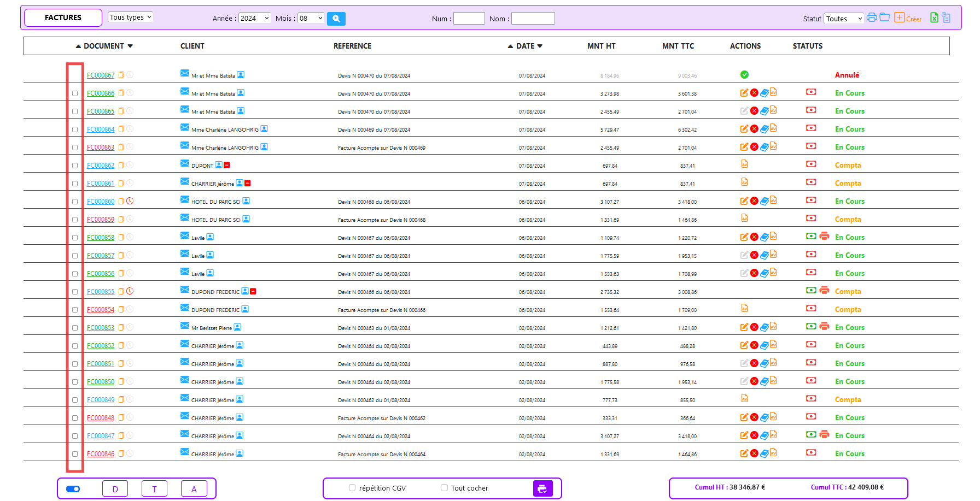Open invoice link FC000856

tap(101, 274)
